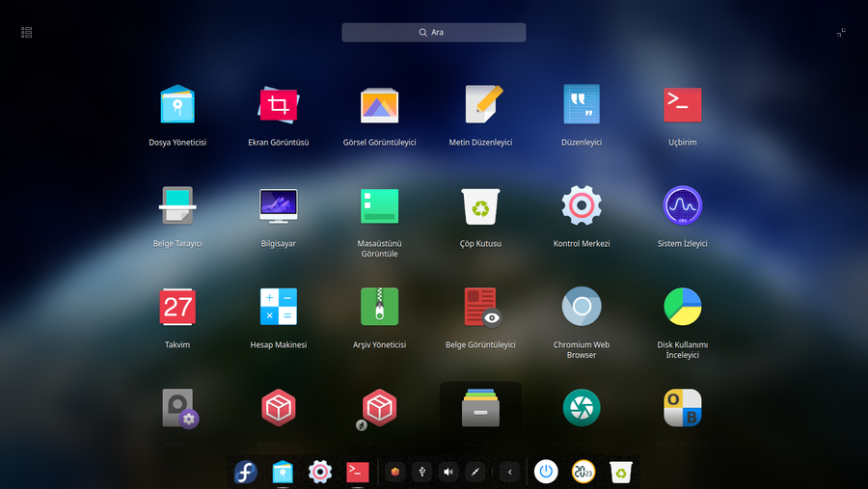Open the file manager from the dock
This screenshot has height=489, width=868.
283,472
